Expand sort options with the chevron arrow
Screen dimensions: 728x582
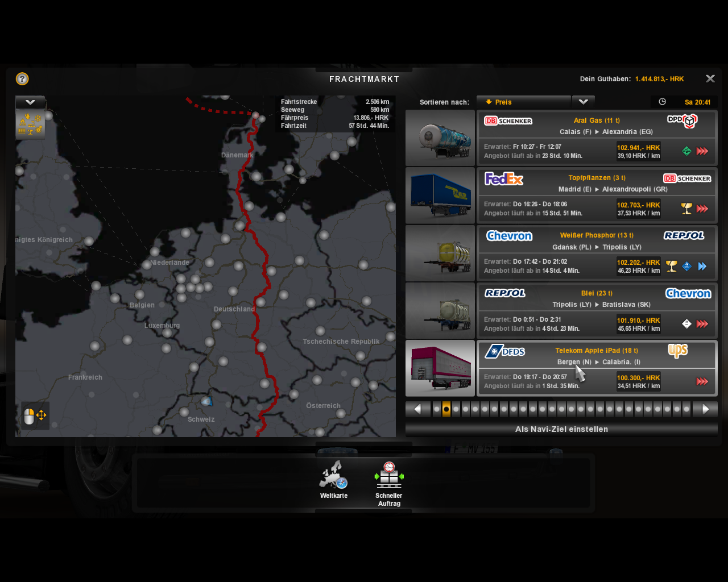point(584,102)
